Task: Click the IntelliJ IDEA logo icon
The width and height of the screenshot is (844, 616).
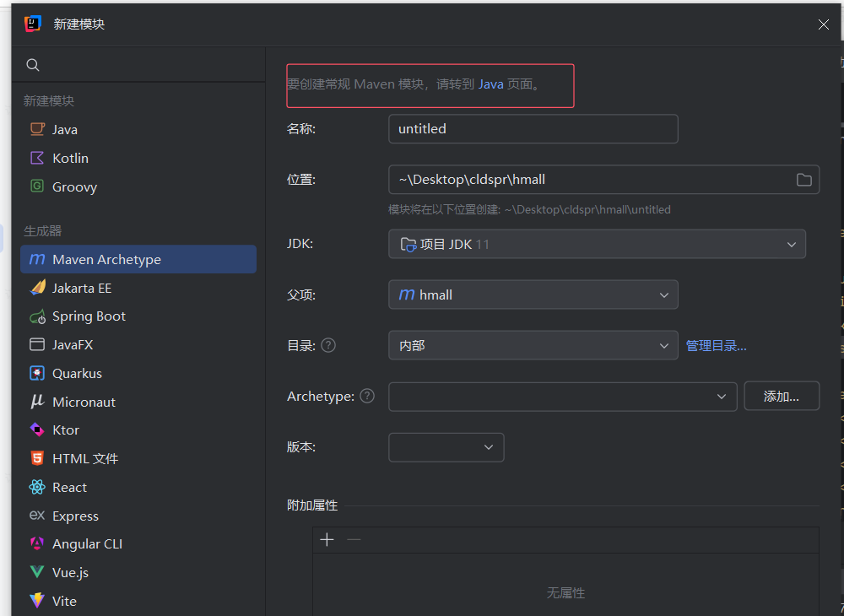Action: pyautogui.click(x=33, y=24)
